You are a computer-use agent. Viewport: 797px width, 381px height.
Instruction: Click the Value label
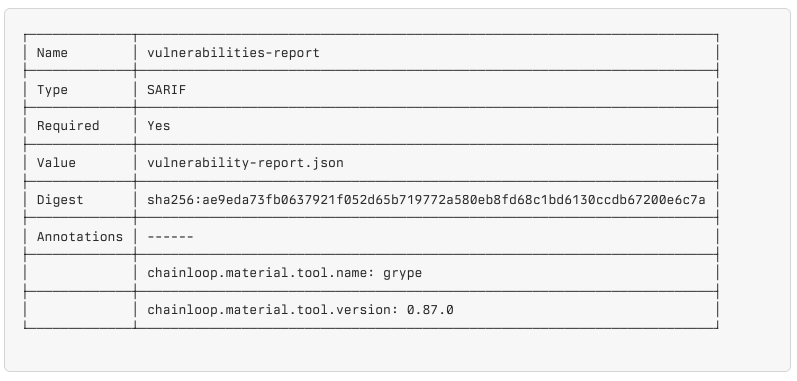click(x=56, y=163)
